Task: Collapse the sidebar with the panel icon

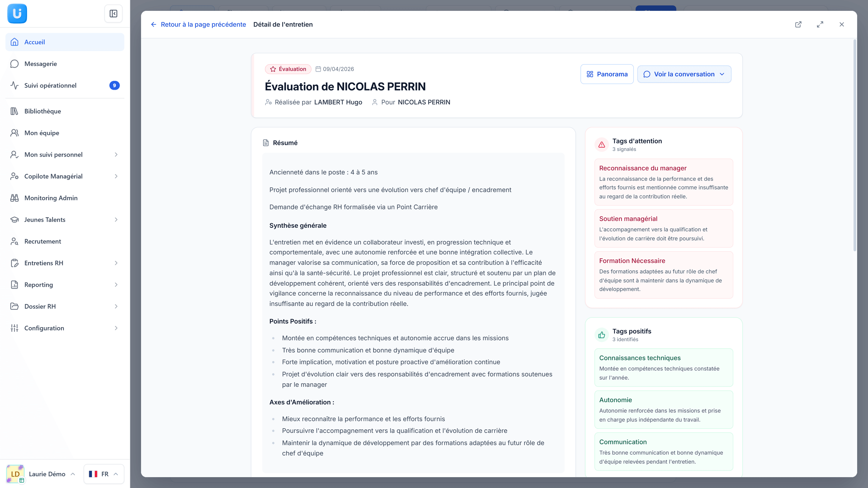Action: click(x=113, y=14)
